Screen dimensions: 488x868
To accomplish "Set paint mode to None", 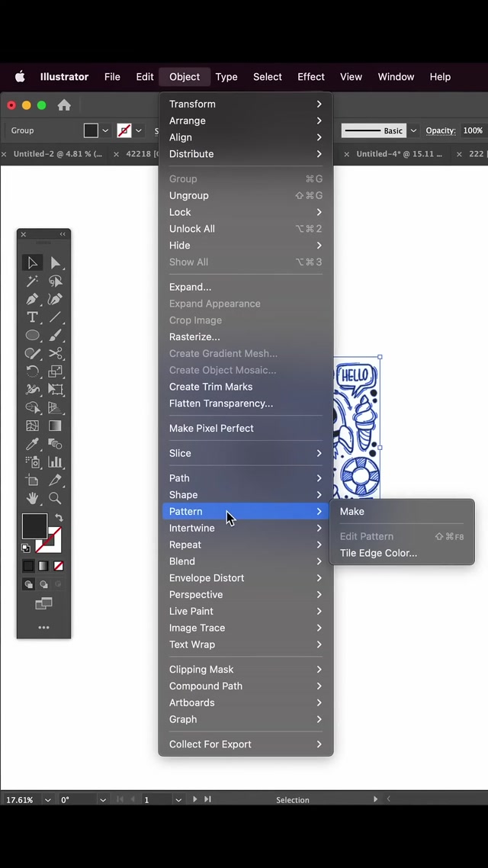I will 59,566.
